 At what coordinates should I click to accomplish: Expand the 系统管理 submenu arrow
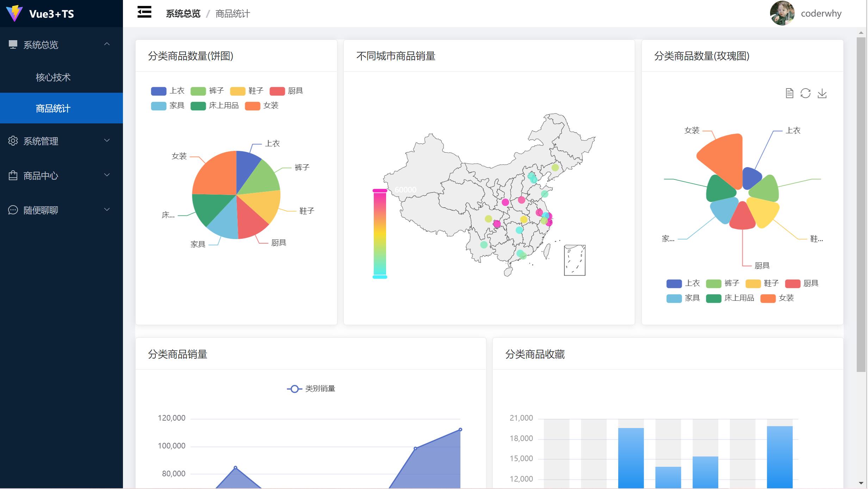pos(107,141)
